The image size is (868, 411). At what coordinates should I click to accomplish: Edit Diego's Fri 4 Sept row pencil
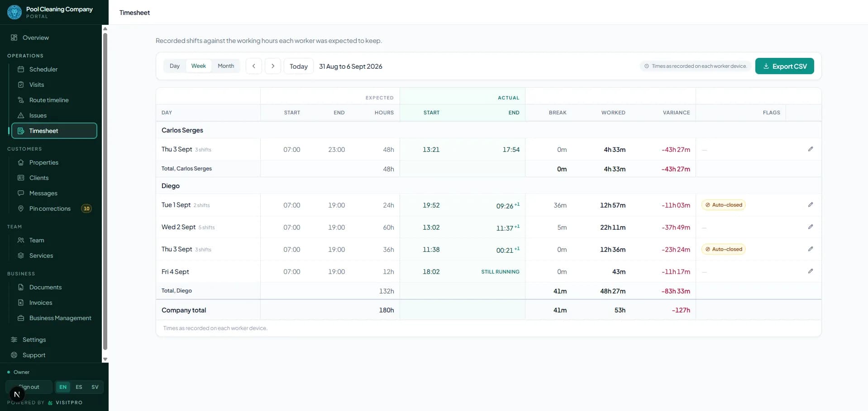[811, 271]
